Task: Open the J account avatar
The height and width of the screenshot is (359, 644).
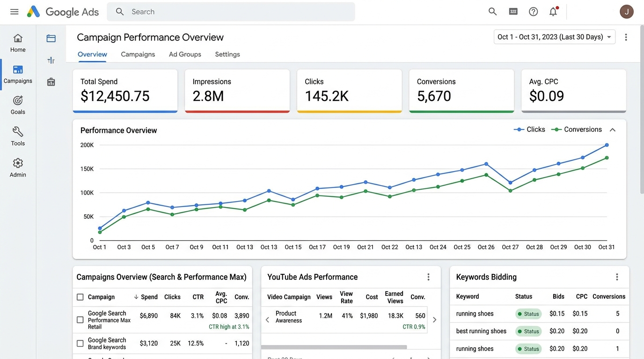Action: pos(627,12)
